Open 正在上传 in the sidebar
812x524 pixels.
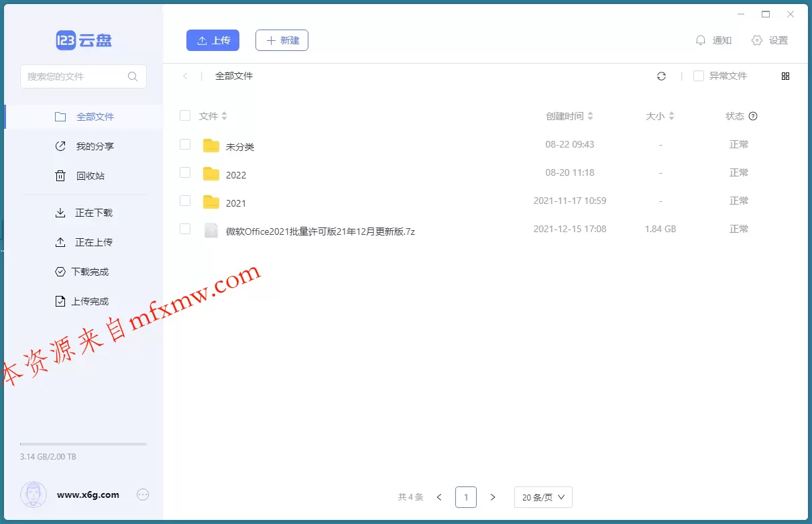[84, 242]
